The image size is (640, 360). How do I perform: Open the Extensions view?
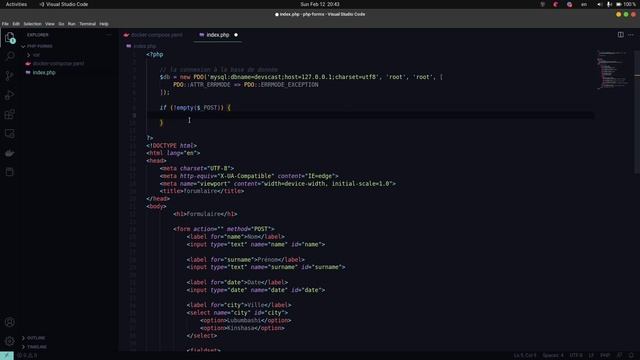10,114
